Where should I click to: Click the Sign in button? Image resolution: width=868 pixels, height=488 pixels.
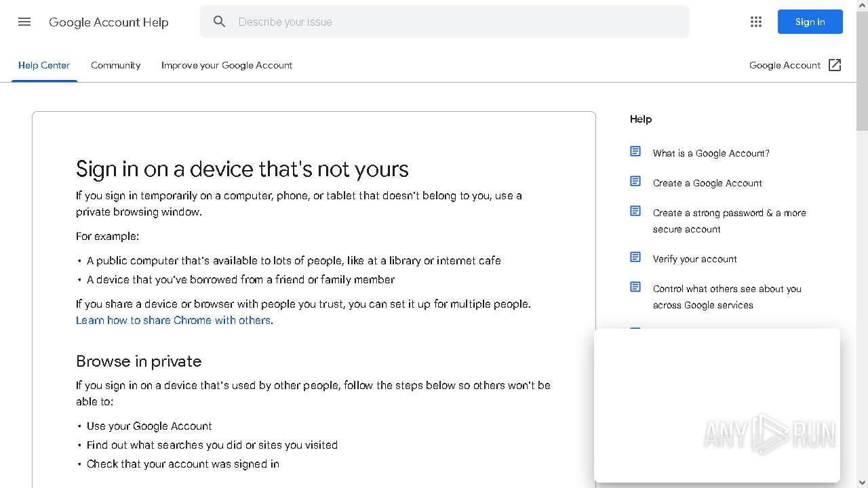[810, 22]
